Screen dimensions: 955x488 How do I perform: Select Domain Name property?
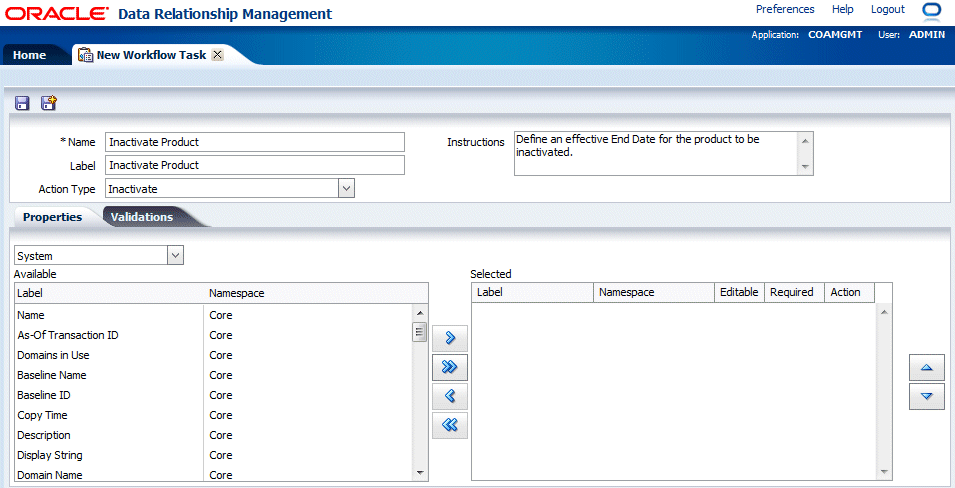tap(213, 474)
